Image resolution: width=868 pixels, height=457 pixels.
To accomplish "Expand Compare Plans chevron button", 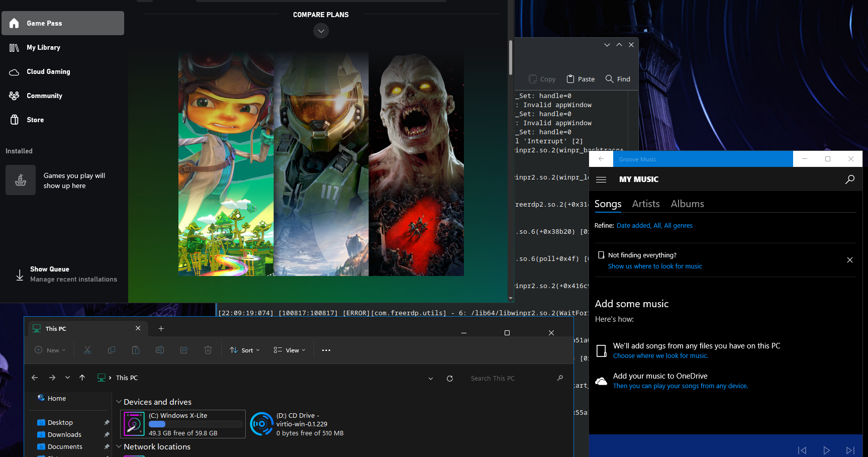I will pyautogui.click(x=321, y=31).
